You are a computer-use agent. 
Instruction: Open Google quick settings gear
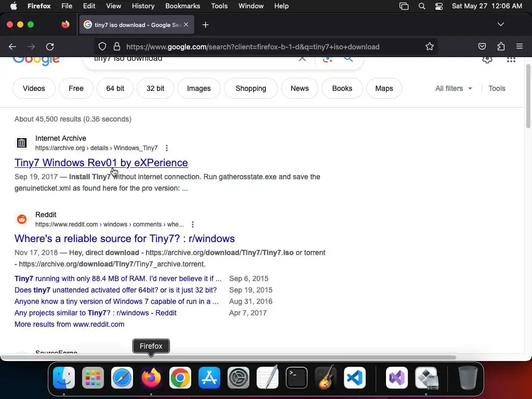click(x=487, y=60)
